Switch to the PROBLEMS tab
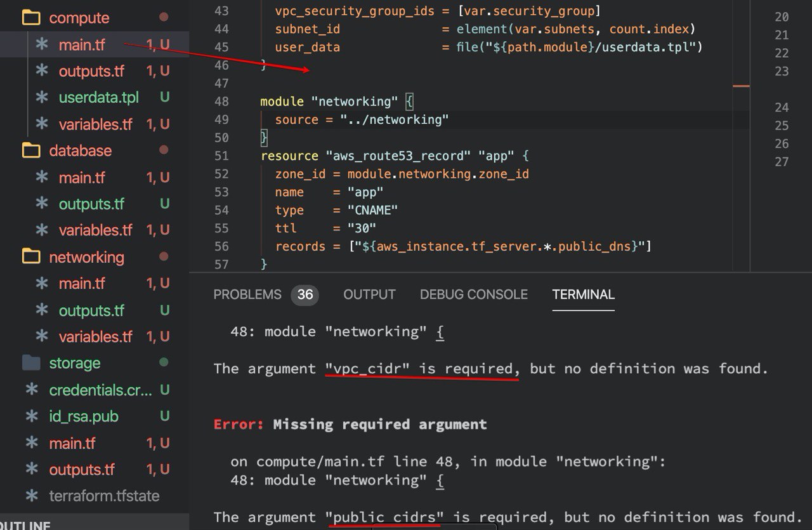 point(247,295)
